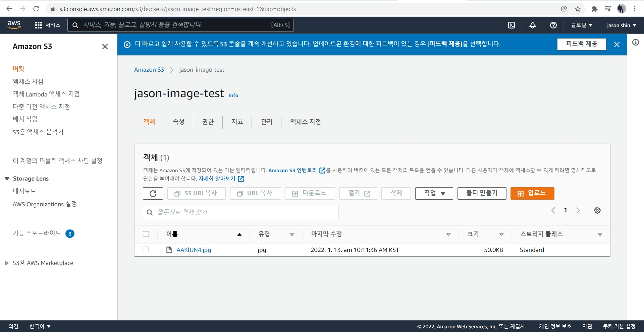The width and height of the screenshot is (644, 332).
Task: Open 배치 작업 in sidebar
Action: 25,119
